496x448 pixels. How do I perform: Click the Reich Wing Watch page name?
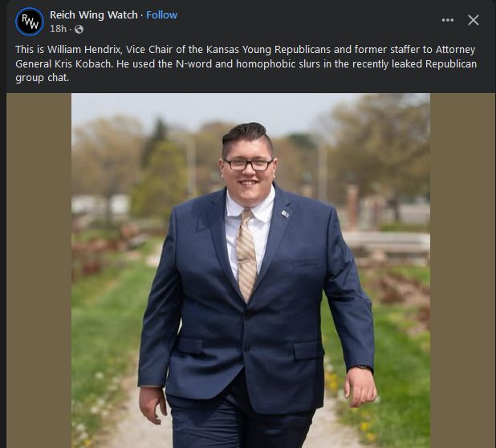(x=94, y=15)
